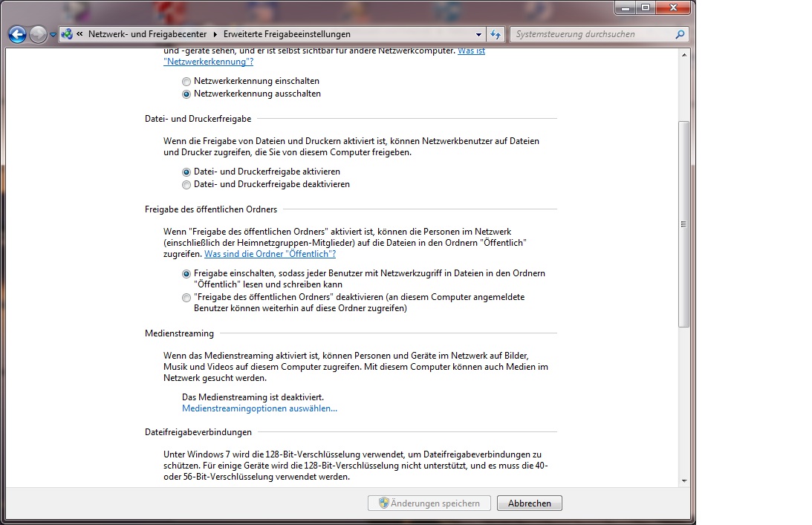Click the scrollbar down arrow

684,480
